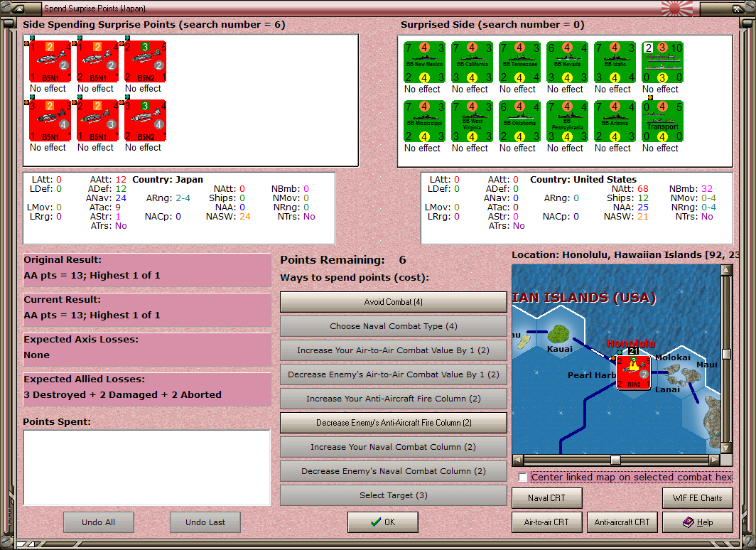Select the BB Oklahoma battleship counter
The width and height of the screenshot is (756, 550).
click(x=519, y=121)
